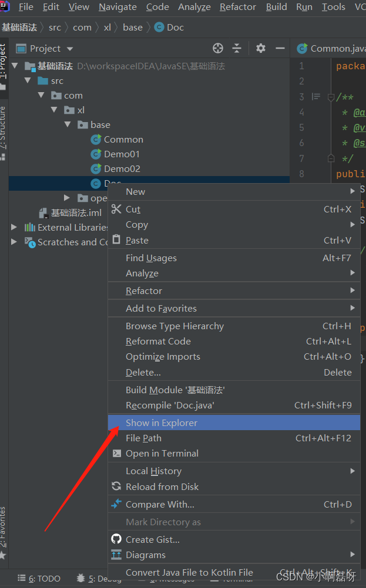Click the Demo02 class icon
Image resolution: width=366 pixels, height=588 pixels.
coord(96,169)
